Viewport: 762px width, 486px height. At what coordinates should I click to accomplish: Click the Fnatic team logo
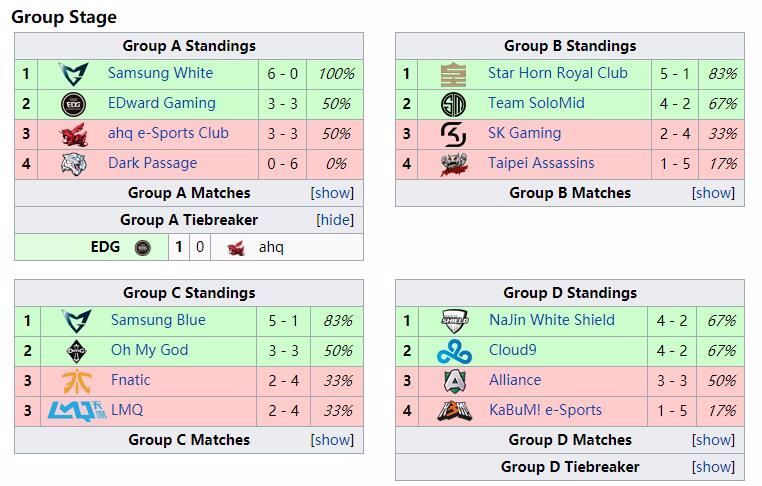75,381
